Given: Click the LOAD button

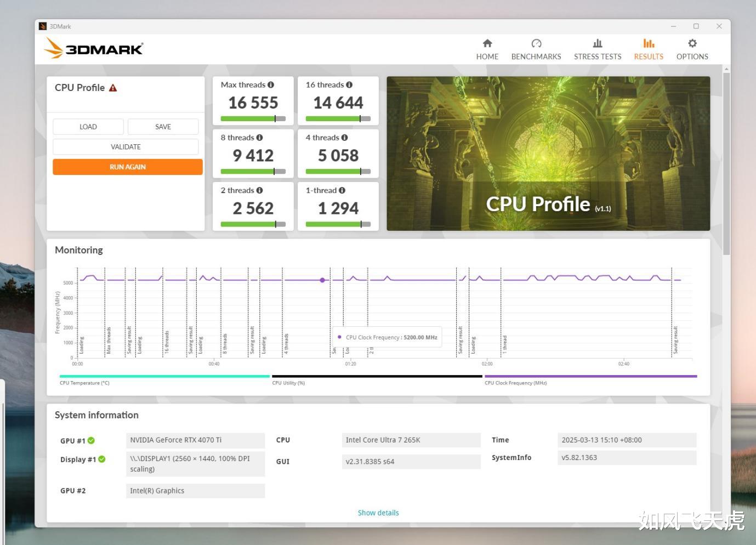Looking at the screenshot, I should tap(88, 127).
